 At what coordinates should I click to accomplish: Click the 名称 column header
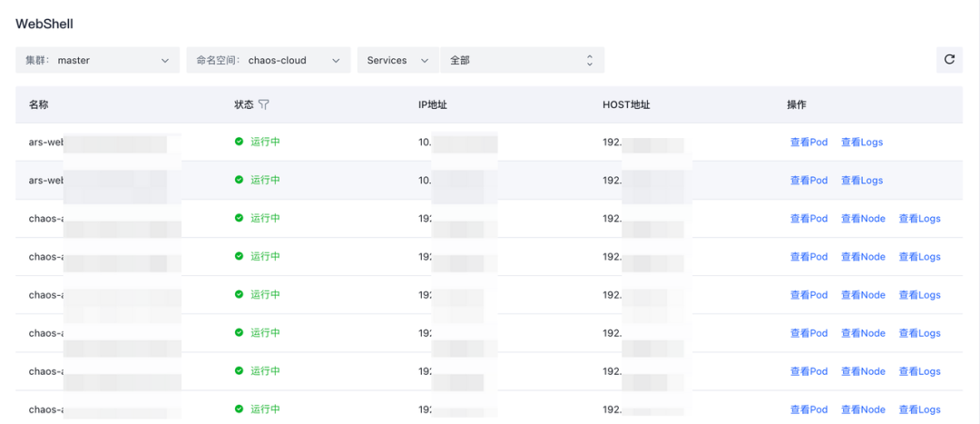click(38, 104)
